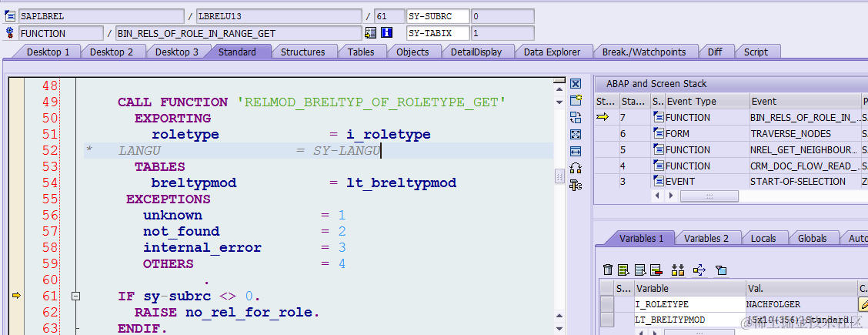The width and height of the screenshot is (868, 335).
Task: Click the stack icon in row 7 FUNCTION
Action: point(658,117)
